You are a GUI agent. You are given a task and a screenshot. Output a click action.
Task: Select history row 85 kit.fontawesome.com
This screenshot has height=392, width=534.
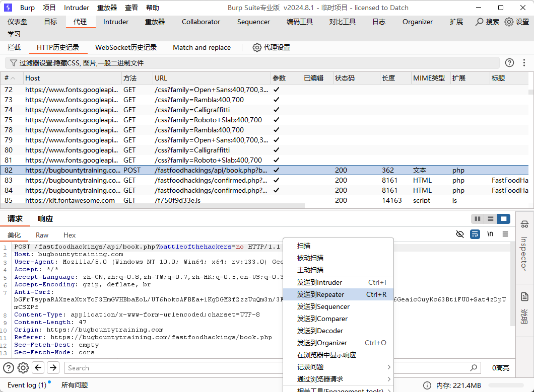(264, 200)
